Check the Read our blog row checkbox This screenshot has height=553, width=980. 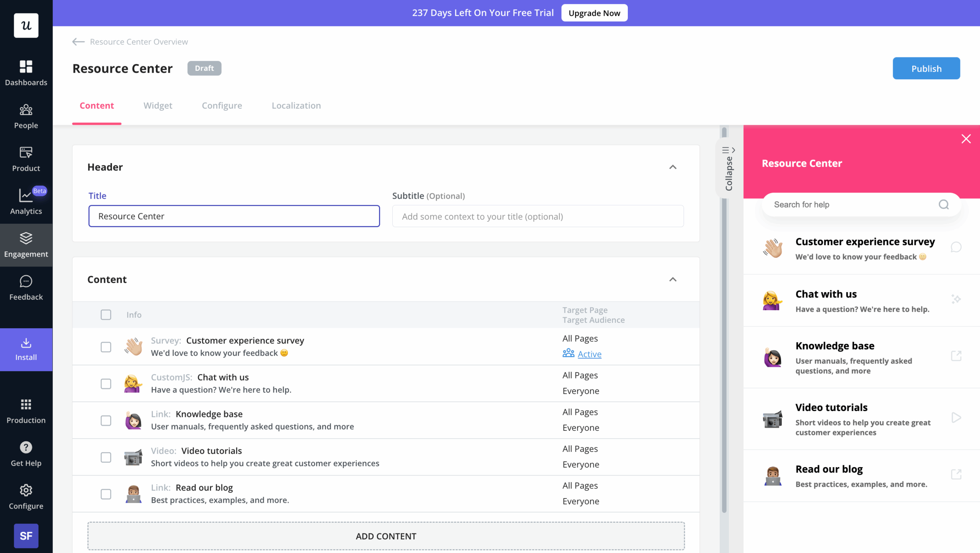point(106,494)
